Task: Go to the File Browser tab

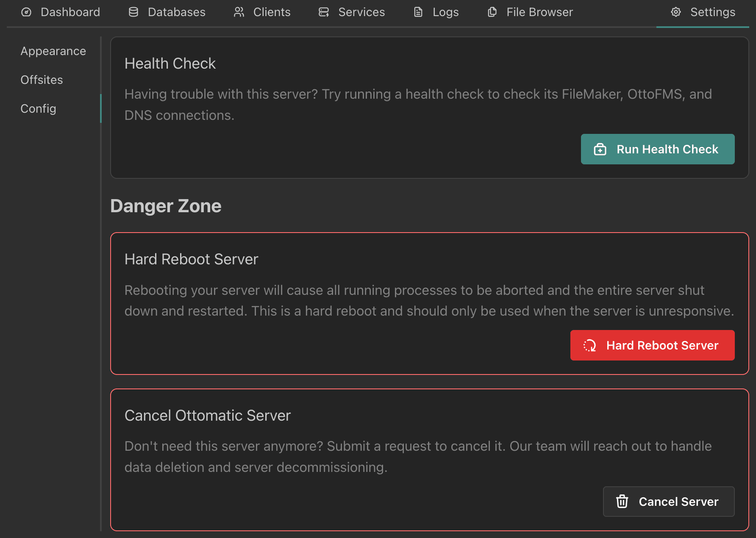Action: click(x=539, y=12)
